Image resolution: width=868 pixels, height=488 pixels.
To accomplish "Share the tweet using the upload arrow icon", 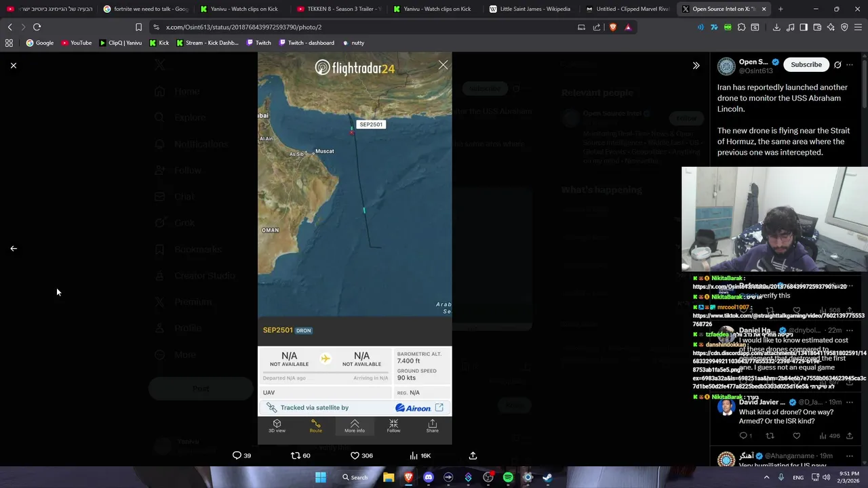I will [x=473, y=455].
